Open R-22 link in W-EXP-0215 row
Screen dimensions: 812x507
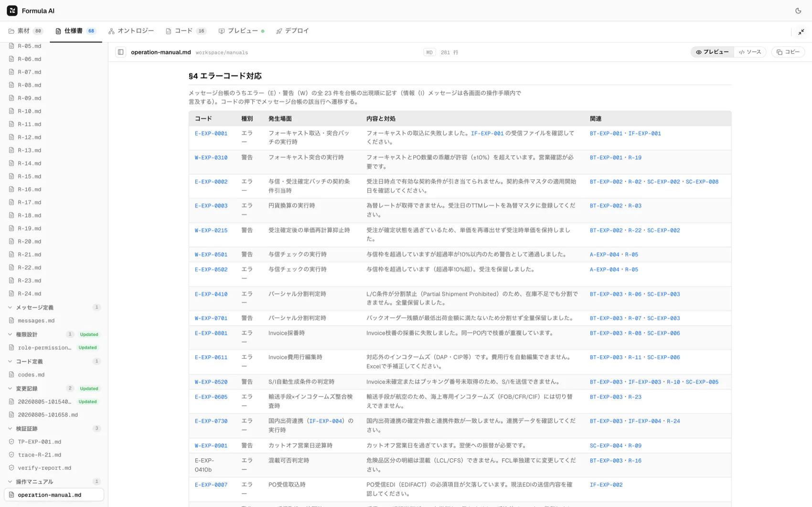pos(635,231)
